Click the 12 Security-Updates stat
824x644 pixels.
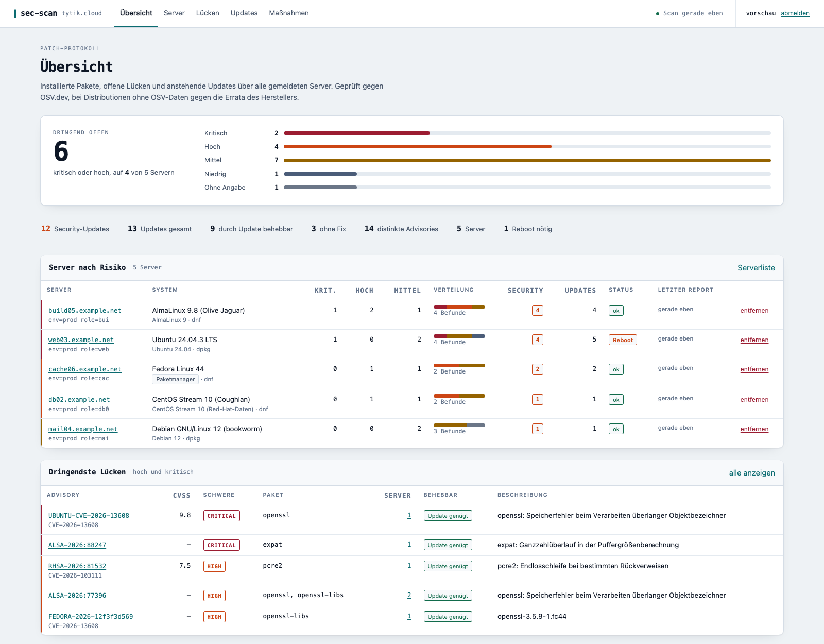75,229
